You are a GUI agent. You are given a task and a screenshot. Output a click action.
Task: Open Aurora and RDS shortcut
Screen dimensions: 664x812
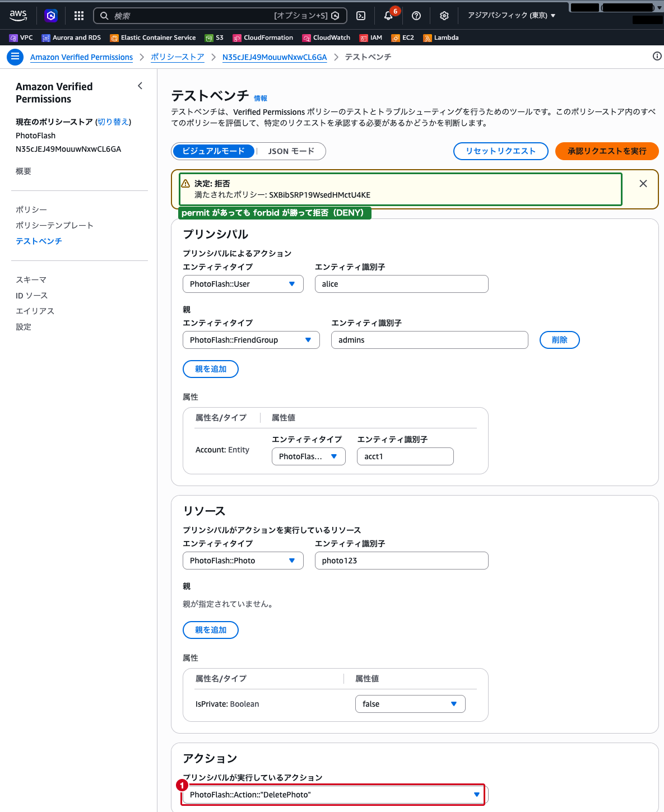point(71,38)
